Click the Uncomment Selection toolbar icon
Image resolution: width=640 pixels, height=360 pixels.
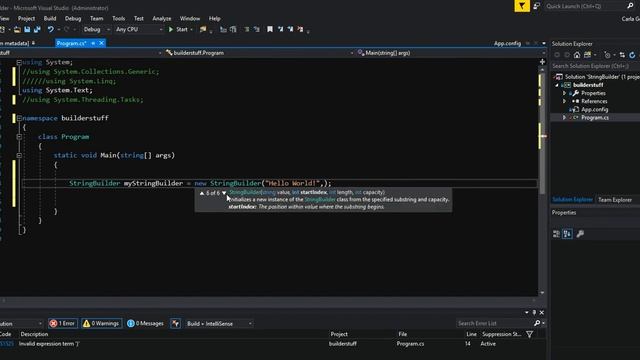click(x=256, y=29)
